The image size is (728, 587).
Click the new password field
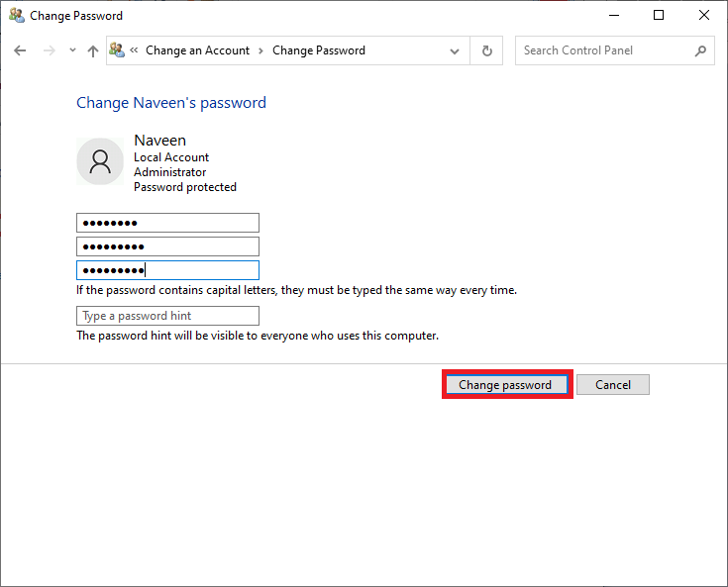167,246
